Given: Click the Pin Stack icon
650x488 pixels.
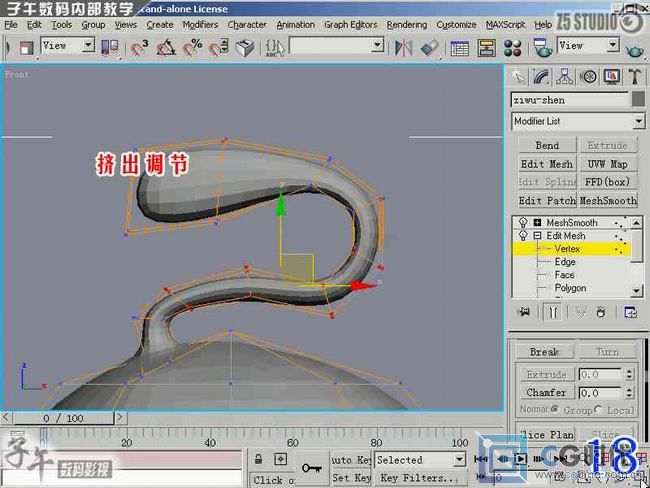Looking at the screenshot, I should point(525,312).
